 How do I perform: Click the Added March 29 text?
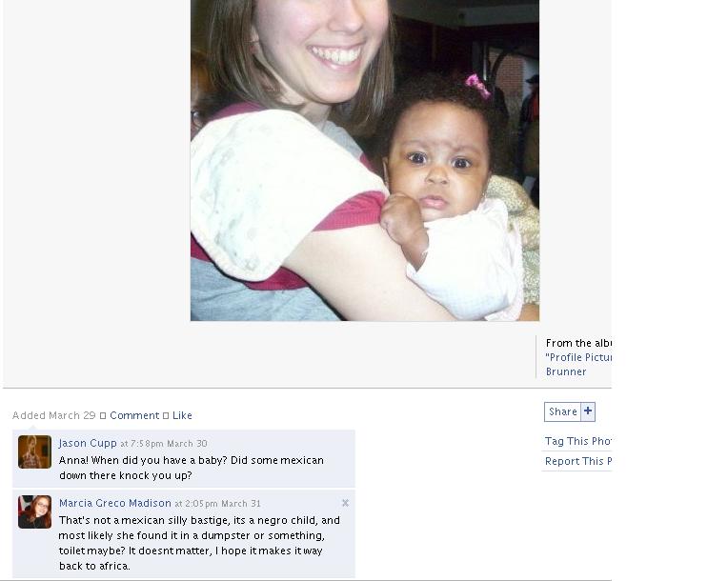click(54, 415)
